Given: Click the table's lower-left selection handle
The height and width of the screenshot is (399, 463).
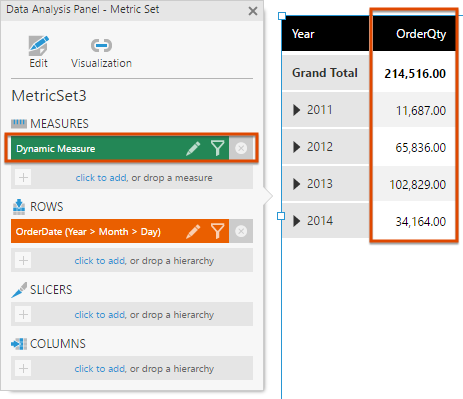Looking at the screenshot, I should click(x=281, y=216).
